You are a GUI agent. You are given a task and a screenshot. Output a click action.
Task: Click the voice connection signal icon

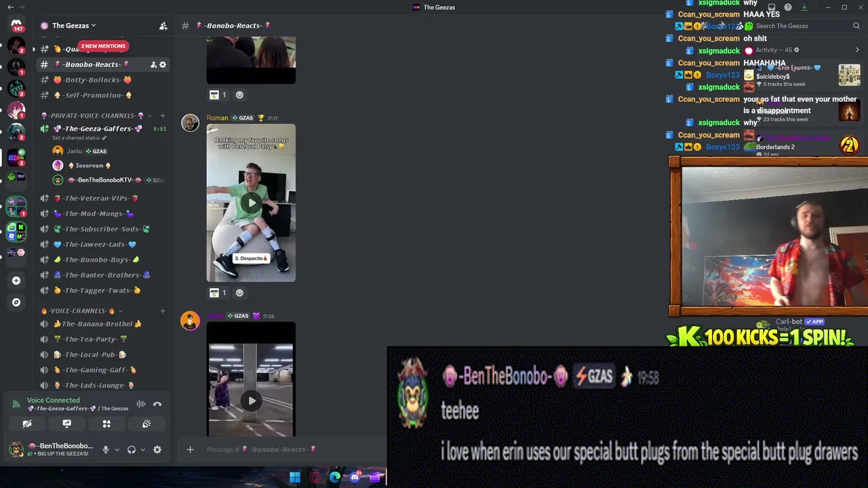[16, 404]
